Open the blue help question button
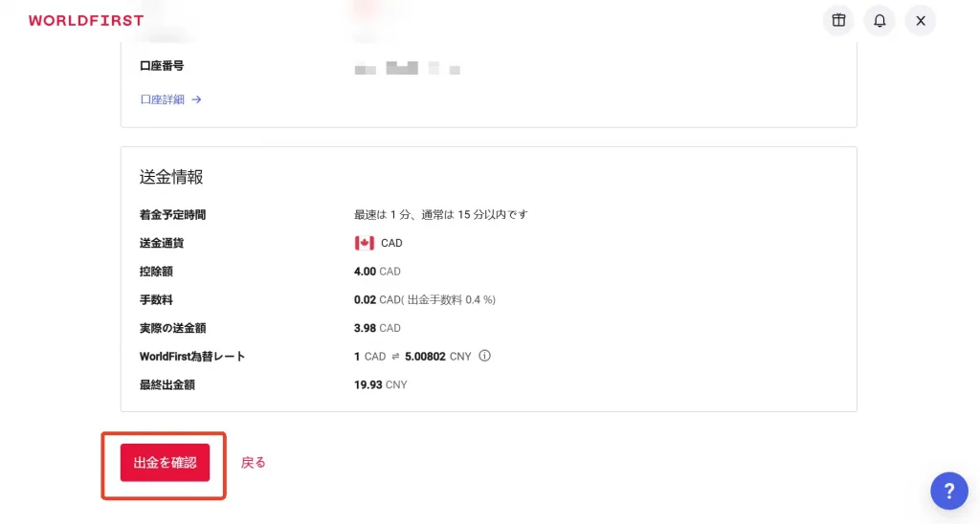This screenshot has width=980, height=524. [x=948, y=491]
